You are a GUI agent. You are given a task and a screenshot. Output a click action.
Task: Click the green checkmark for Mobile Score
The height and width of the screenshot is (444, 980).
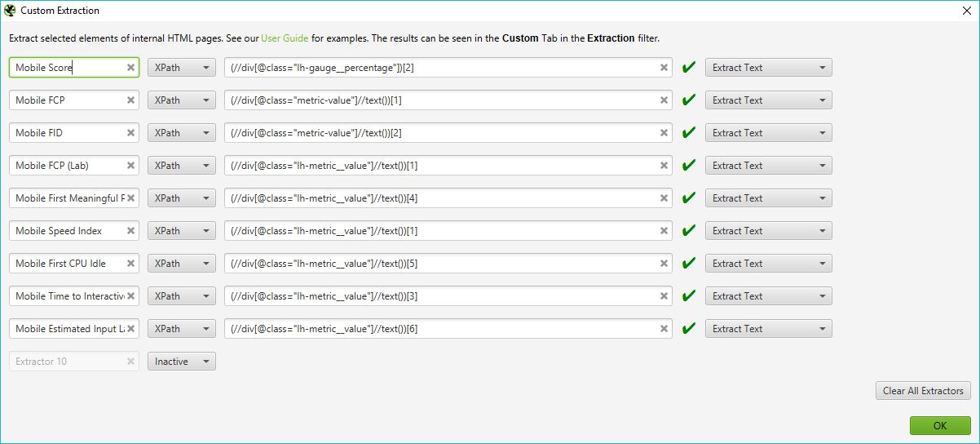coord(689,68)
